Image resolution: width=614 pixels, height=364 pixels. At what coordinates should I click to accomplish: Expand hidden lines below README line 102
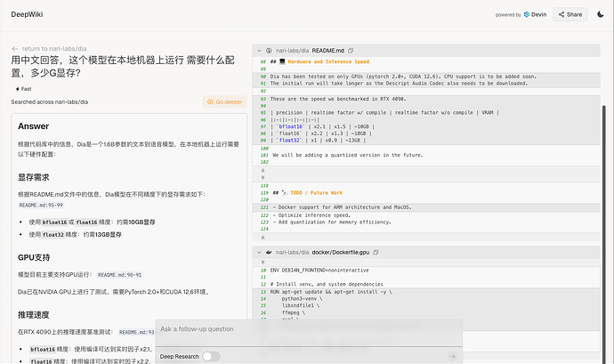click(263, 171)
